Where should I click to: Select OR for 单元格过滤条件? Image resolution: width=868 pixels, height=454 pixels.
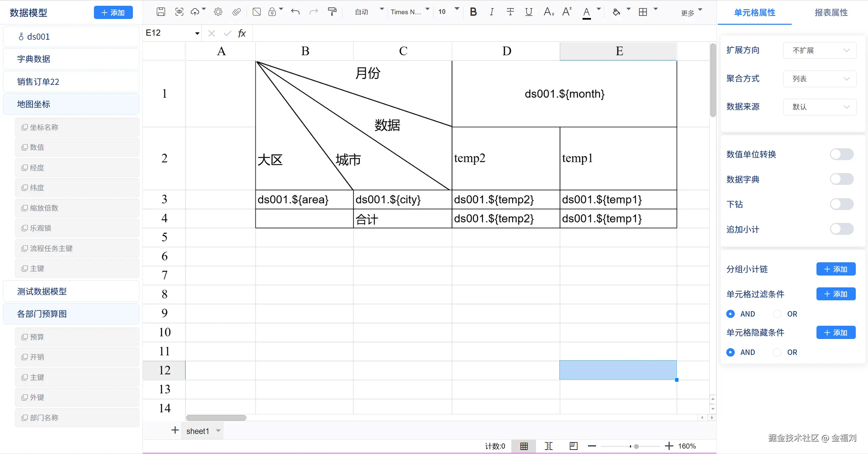click(x=777, y=314)
